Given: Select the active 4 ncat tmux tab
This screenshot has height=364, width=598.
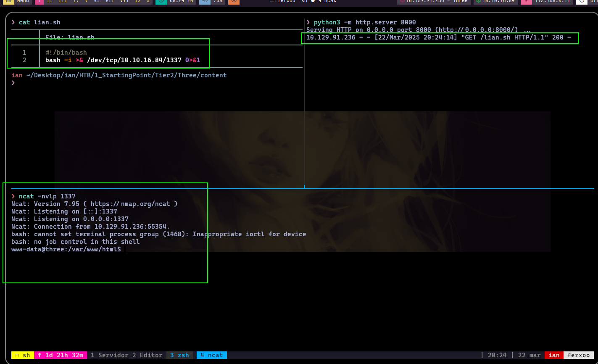Looking at the screenshot, I should click(x=211, y=355).
